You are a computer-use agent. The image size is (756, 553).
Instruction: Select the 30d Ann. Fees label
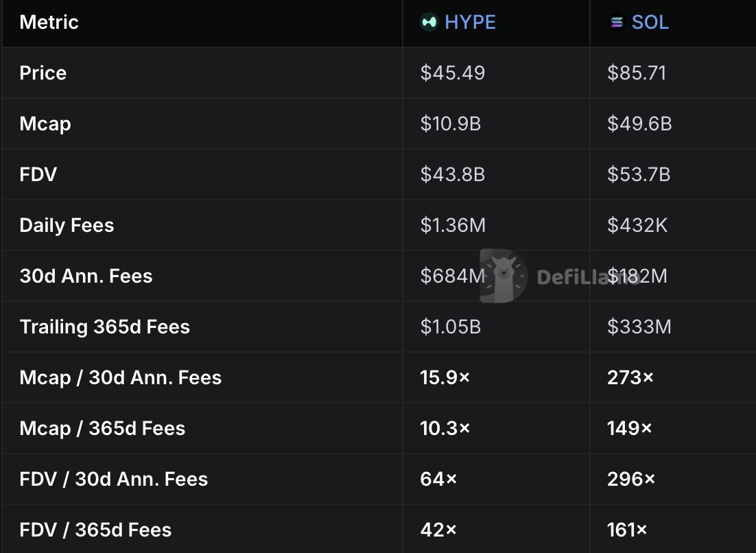[86, 276]
